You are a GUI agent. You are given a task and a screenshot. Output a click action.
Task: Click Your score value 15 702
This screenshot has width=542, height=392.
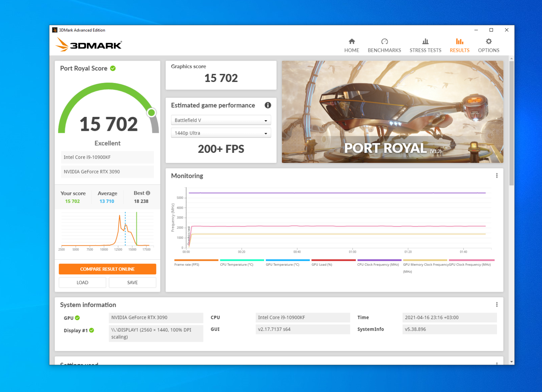pyautogui.click(x=72, y=201)
